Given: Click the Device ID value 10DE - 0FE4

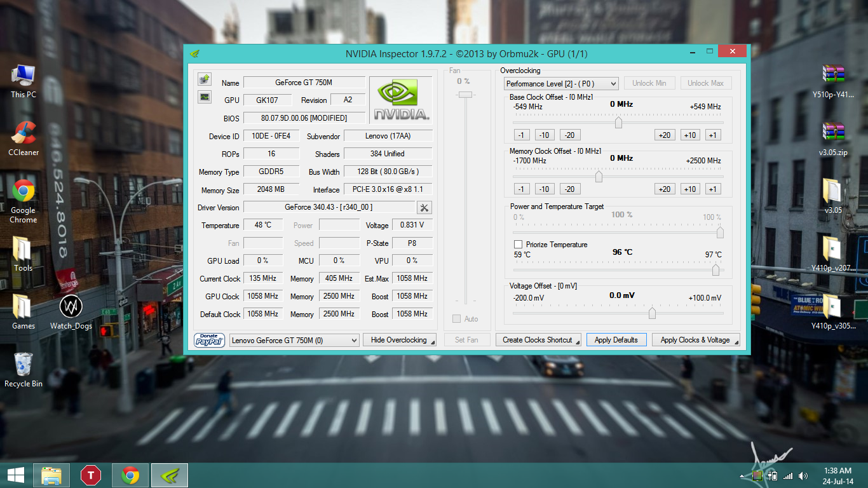Looking at the screenshot, I should point(271,136).
